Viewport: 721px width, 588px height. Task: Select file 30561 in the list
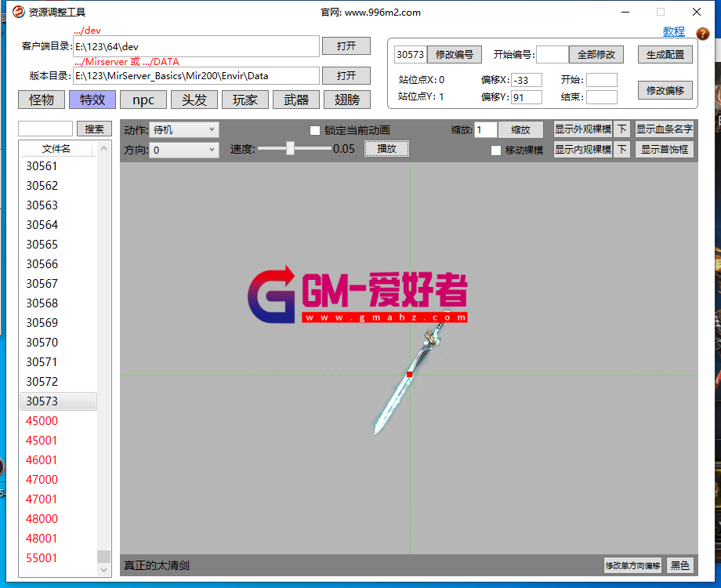coord(58,166)
